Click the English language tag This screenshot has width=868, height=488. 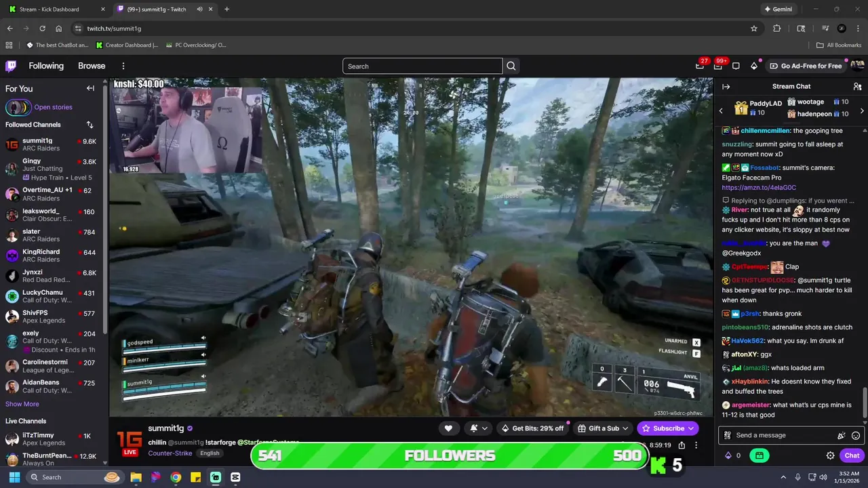click(210, 453)
